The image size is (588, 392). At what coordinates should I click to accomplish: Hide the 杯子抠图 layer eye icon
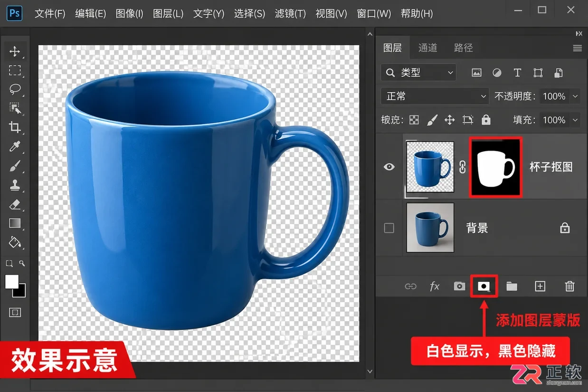(x=389, y=167)
